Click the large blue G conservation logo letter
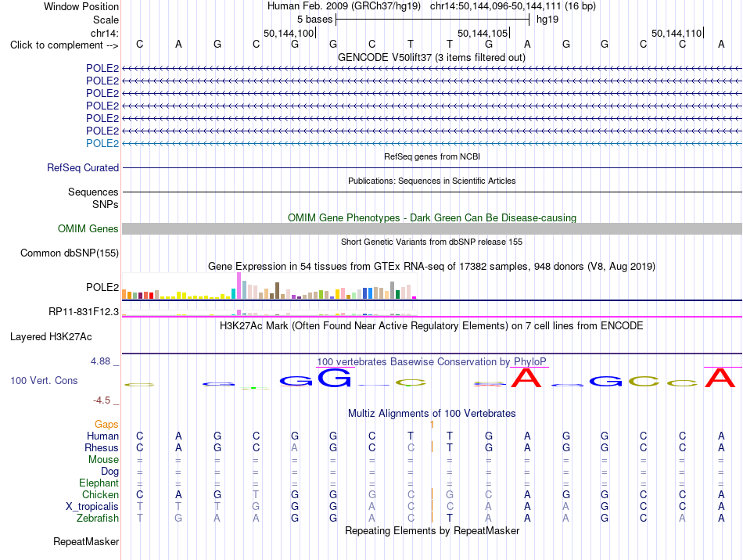This screenshot has width=743, height=560. point(335,378)
